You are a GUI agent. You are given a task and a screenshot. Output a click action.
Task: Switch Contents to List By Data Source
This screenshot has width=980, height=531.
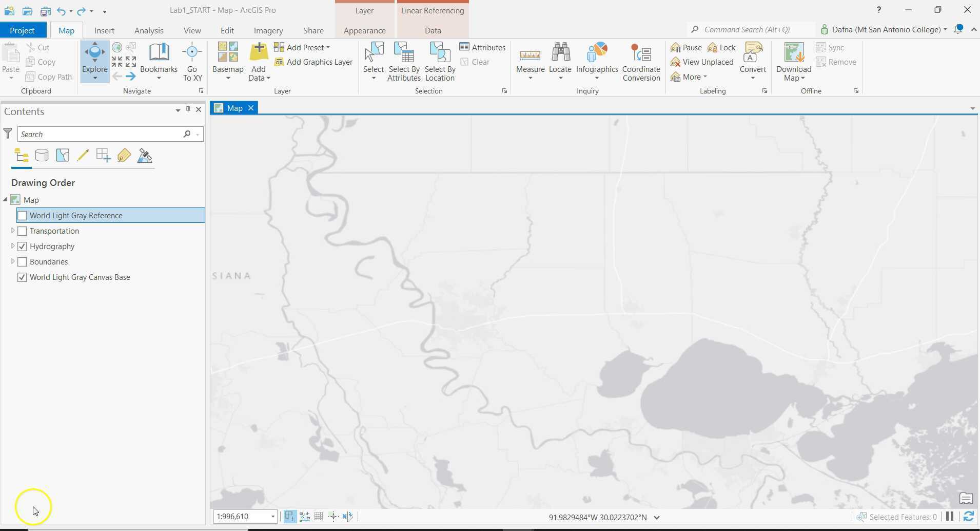42,155
